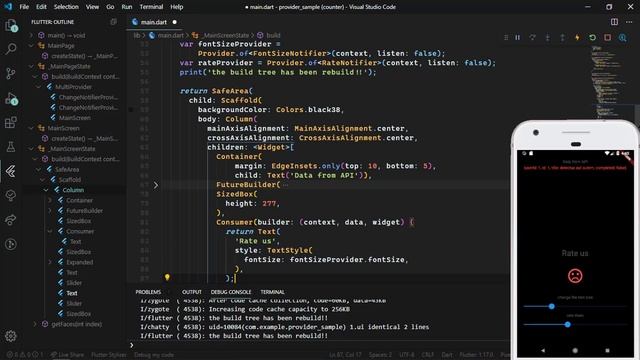
Task: Open the Search view in activity bar
Action: click(x=11, y=49)
